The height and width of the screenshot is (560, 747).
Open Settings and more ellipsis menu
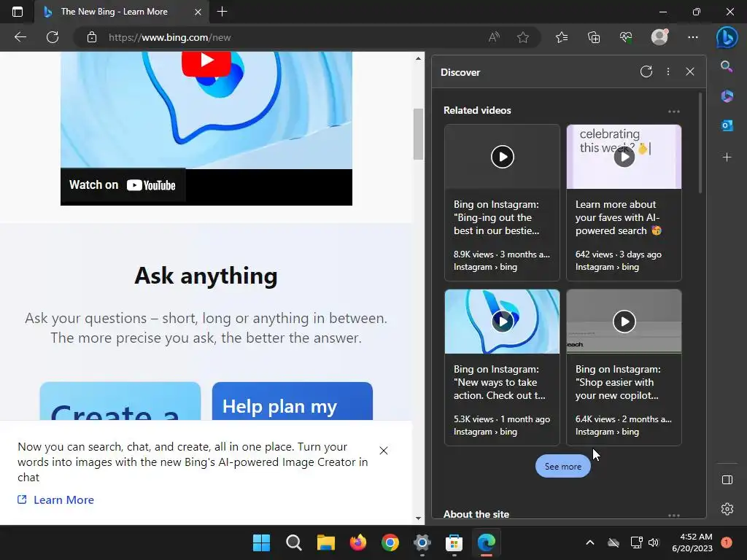coord(693,37)
